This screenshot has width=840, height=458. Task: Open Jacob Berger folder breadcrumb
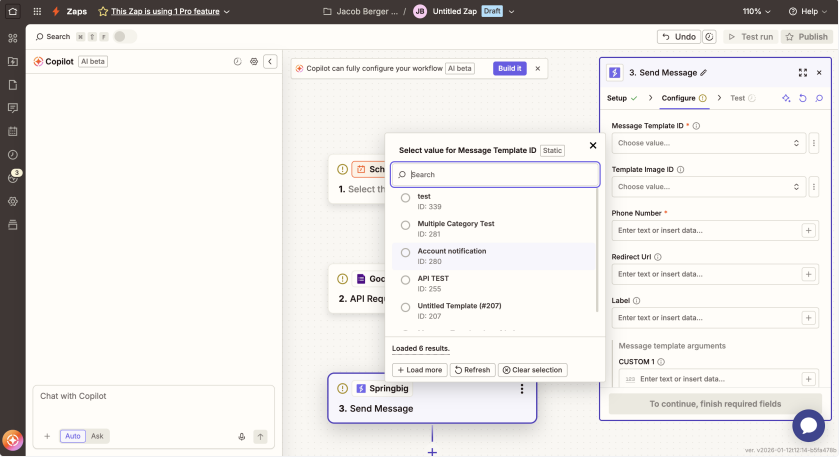pos(360,11)
